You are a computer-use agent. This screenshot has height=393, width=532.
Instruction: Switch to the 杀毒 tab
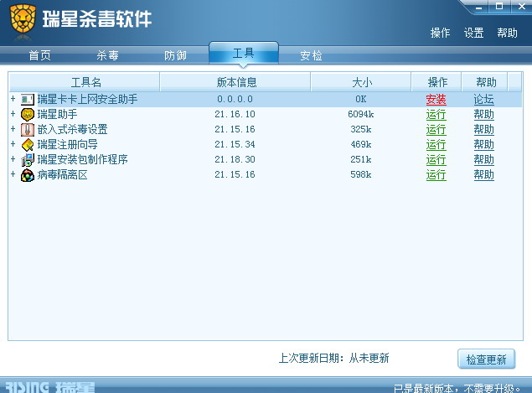(107, 55)
